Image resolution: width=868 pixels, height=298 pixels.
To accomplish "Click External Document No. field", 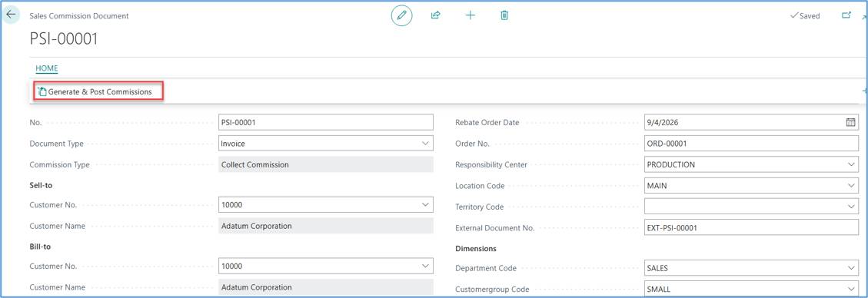I will tap(751, 227).
